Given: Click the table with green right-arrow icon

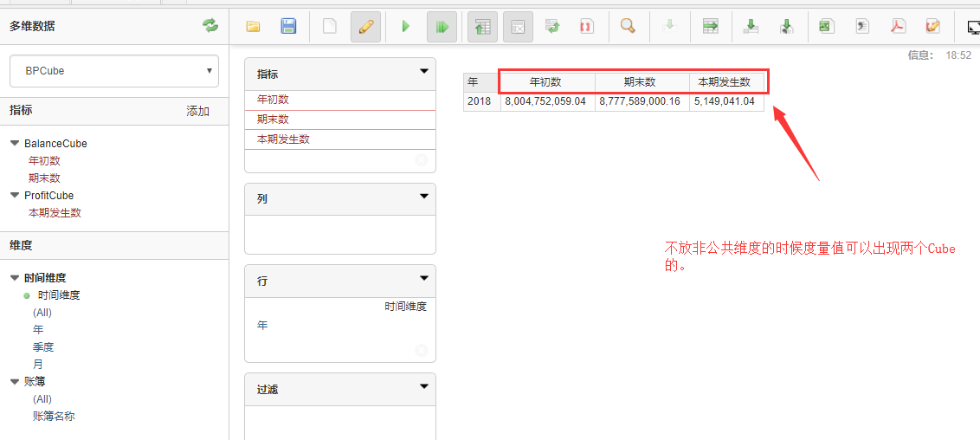Looking at the screenshot, I should click(x=711, y=27).
